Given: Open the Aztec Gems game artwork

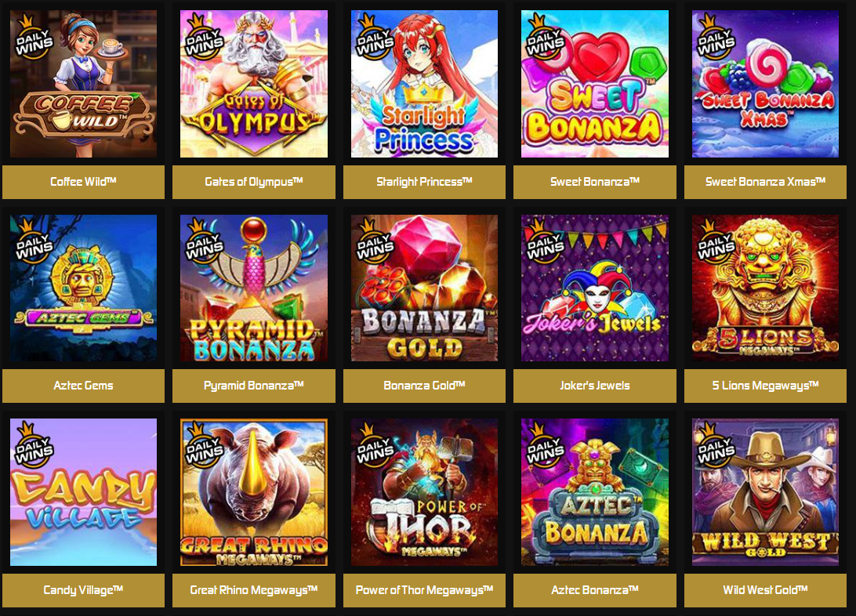Looking at the screenshot, I should [x=84, y=288].
